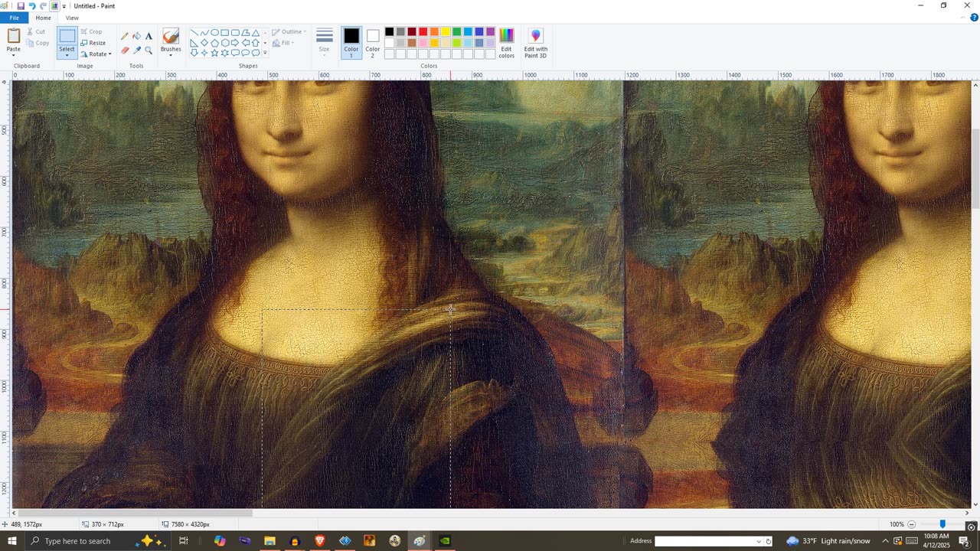Click the zoom slider handle
980x551 pixels.
942,524
